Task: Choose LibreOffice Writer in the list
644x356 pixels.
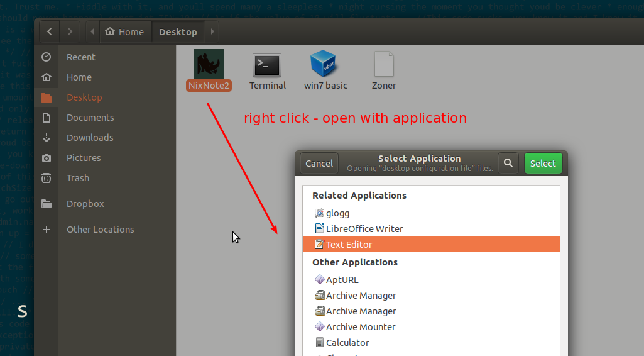Action: pos(364,229)
